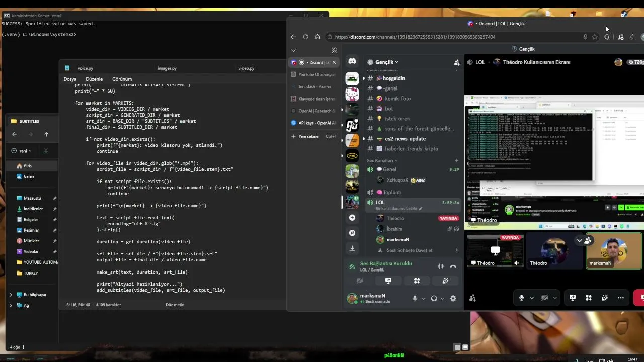Deafen audio with the headphone button
Image resolution: width=644 pixels, height=362 pixels.
coord(434,298)
